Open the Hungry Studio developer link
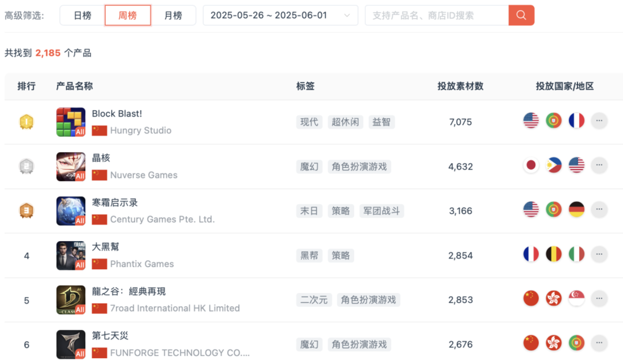623x364 pixels. 140,131
